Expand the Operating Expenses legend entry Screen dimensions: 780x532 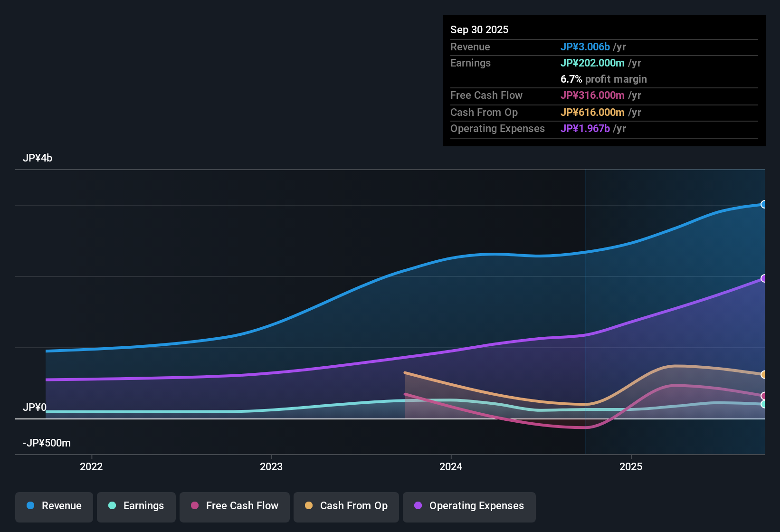[x=469, y=506]
